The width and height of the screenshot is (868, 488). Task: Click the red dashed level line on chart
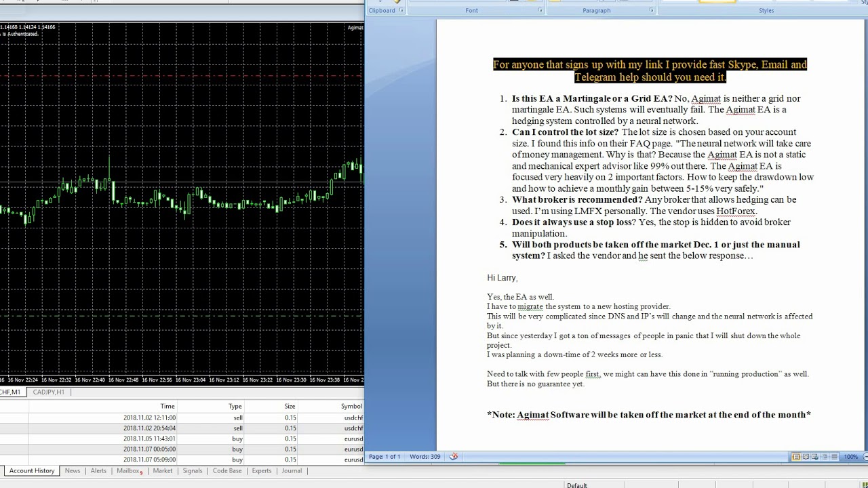(182, 77)
